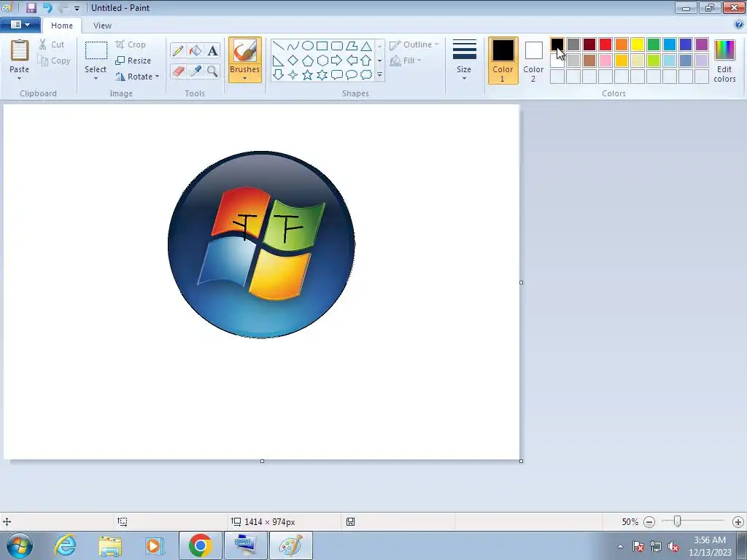747x560 pixels.
Task: Switch to the View ribbon tab
Action: (102, 26)
